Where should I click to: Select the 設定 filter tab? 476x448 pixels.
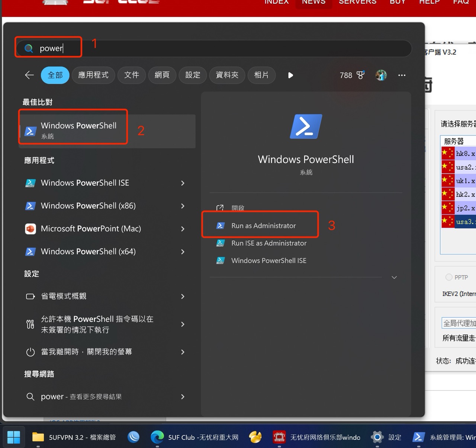pos(193,75)
